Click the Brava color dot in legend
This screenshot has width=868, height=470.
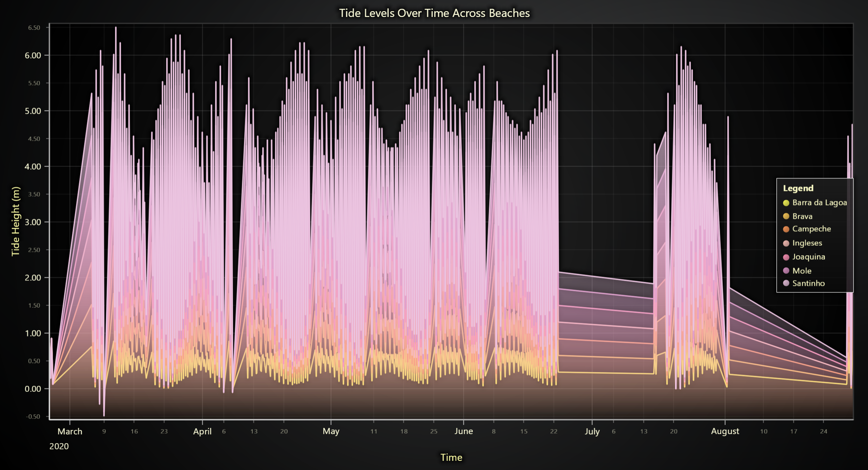(x=786, y=216)
